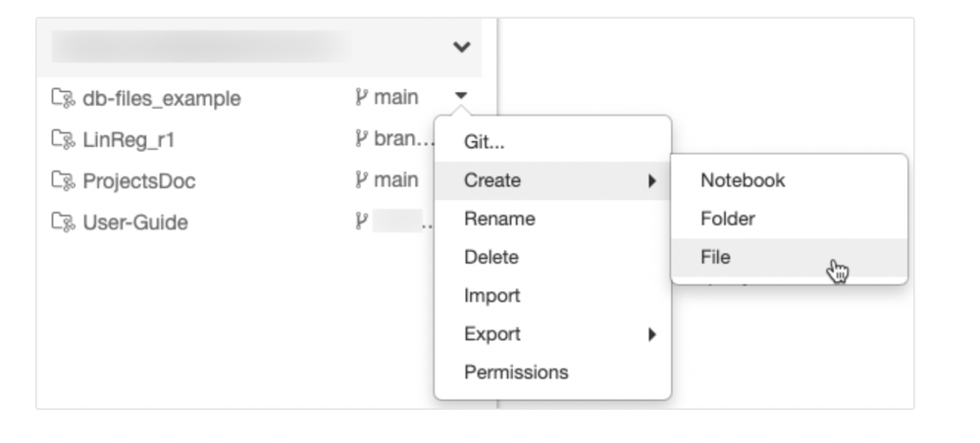Screen dimensions: 980x443
Task: Select Rename in the context menu
Action: 499,219
